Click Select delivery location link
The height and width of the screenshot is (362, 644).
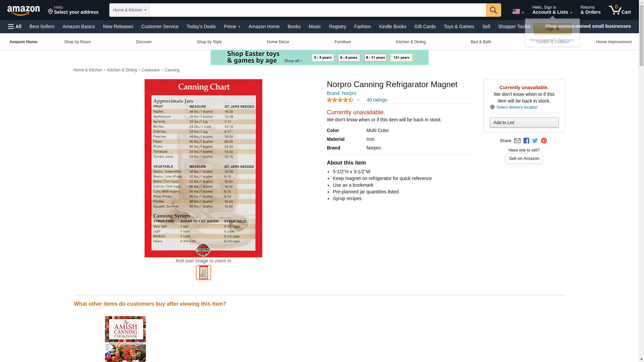517,107
